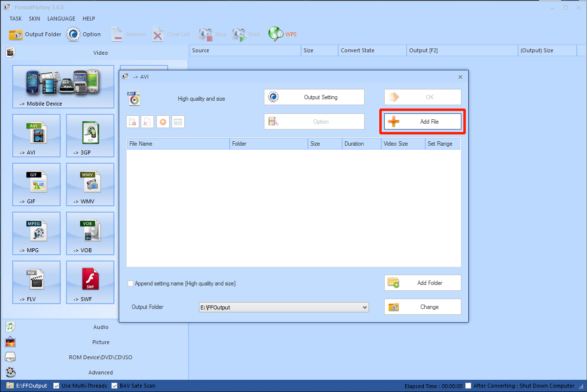Click the Output [F2] column header
The image size is (587, 392).
[462, 50]
